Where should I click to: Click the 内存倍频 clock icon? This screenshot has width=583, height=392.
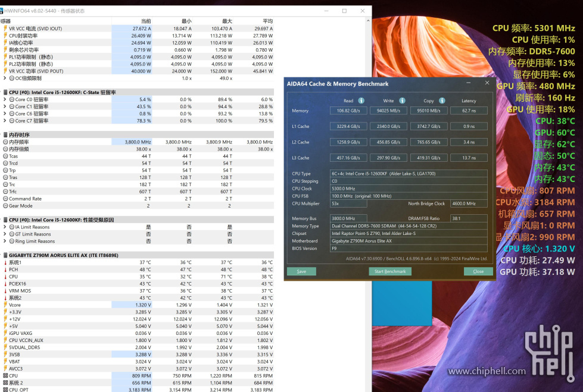(x=5, y=149)
